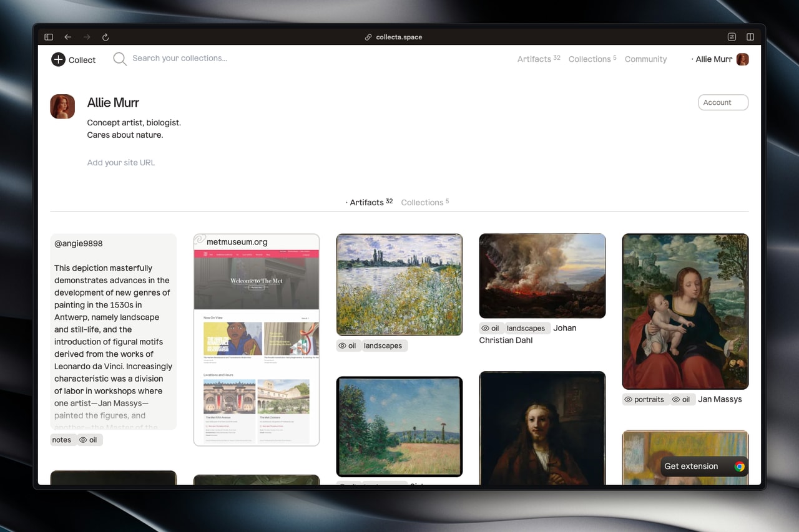This screenshot has height=532, width=799.
Task: Open the Met Museum website thumbnail
Action: click(x=257, y=346)
